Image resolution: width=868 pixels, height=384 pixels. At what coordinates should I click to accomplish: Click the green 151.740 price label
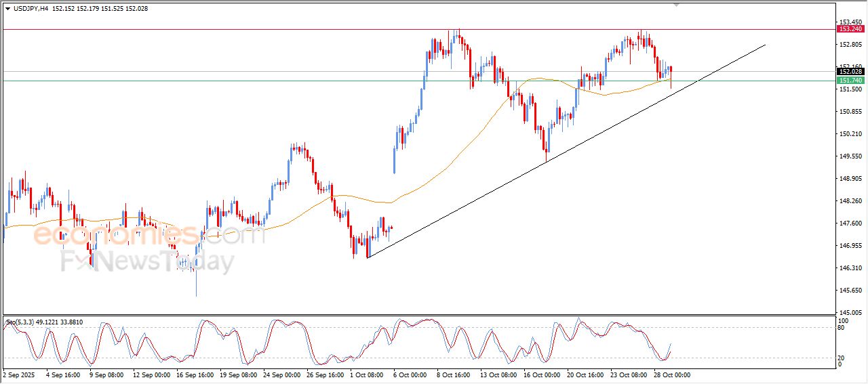pyautogui.click(x=850, y=81)
